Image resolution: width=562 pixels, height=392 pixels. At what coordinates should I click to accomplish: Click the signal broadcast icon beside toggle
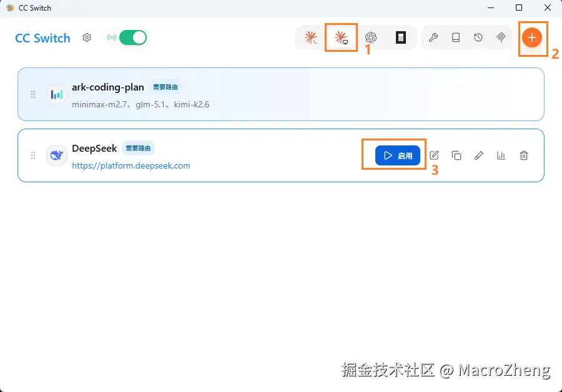pyautogui.click(x=112, y=37)
